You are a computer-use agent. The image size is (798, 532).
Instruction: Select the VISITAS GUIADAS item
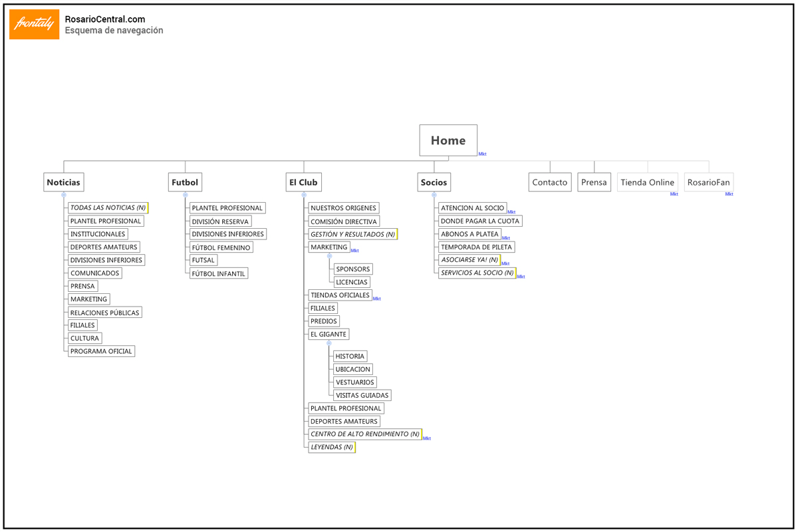pyautogui.click(x=362, y=396)
